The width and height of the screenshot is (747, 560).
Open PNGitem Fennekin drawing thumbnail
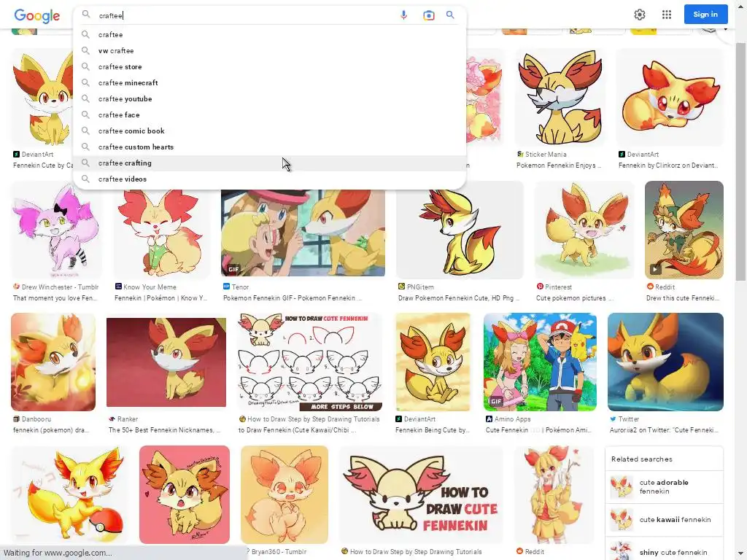pos(460,230)
